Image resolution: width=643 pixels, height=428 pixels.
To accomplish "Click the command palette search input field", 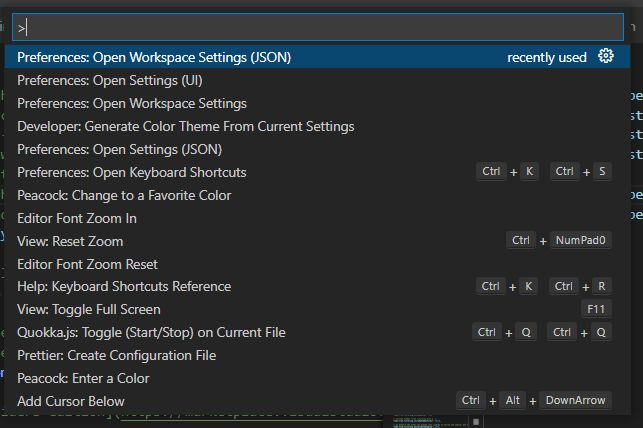I will coord(318,27).
